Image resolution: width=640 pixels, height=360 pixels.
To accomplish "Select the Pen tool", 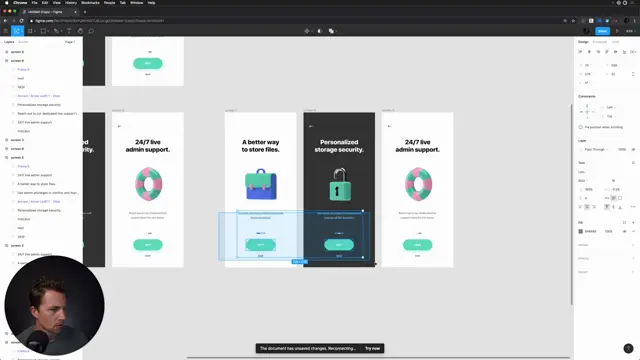I will 56,31.
